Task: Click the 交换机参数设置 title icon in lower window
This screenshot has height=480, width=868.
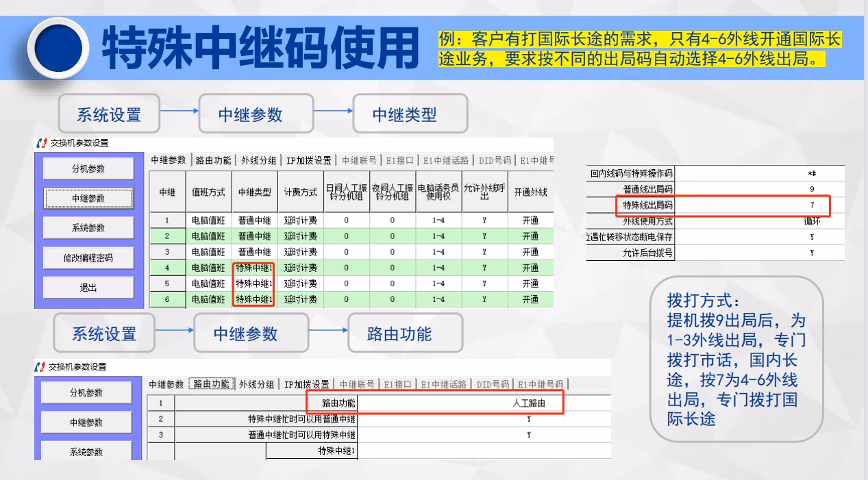Action: [41, 367]
